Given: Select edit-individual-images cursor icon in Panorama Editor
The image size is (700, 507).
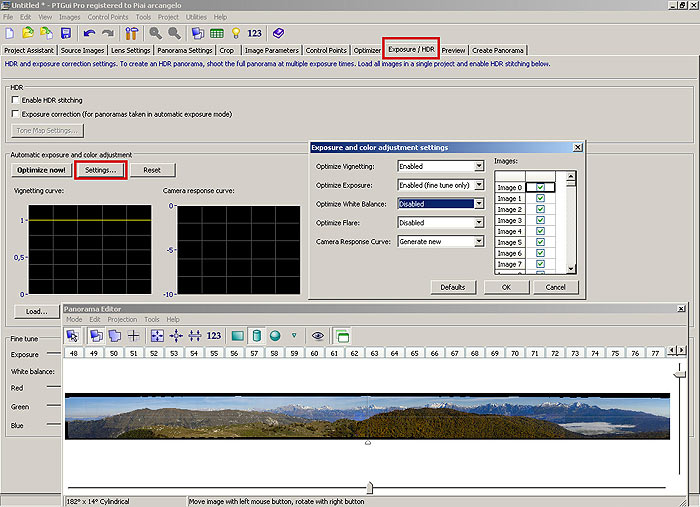Looking at the screenshot, I should tap(72, 336).
